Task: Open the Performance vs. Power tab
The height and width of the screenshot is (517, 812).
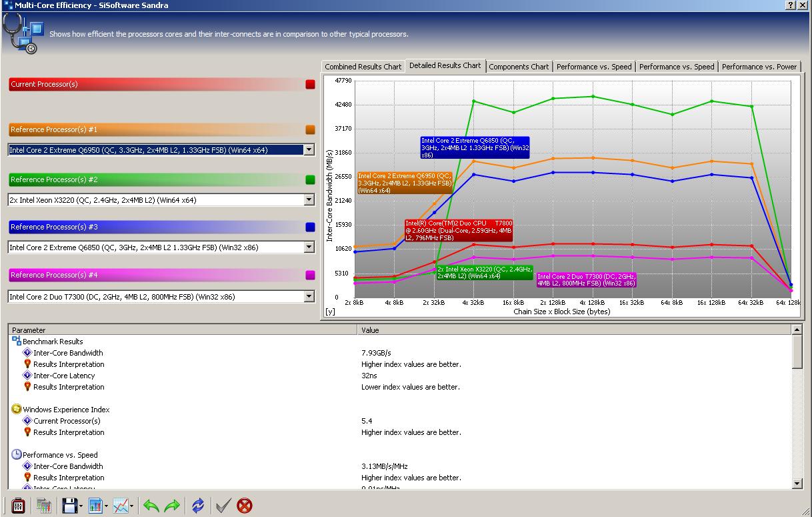Action: coord(759,67)
